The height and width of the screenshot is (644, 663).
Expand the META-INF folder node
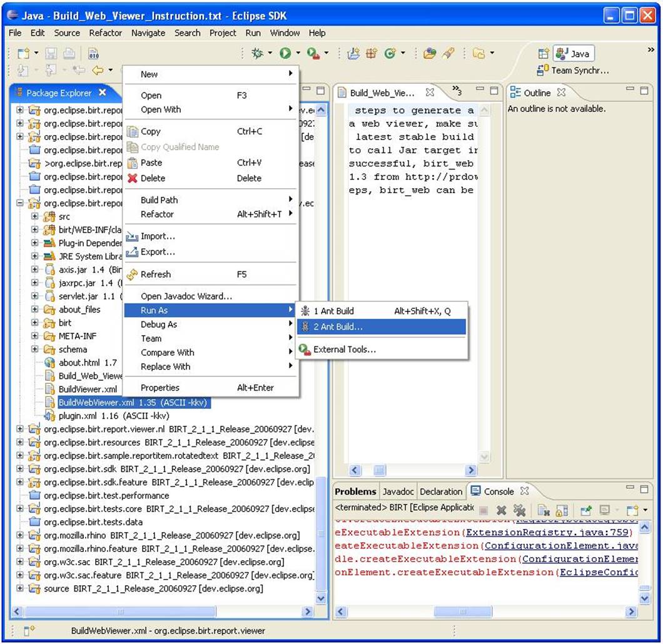pos(36,336)
